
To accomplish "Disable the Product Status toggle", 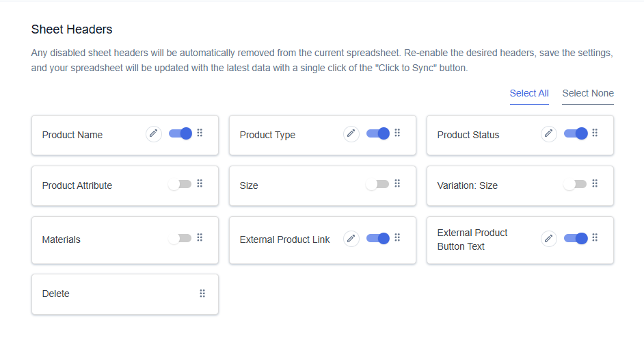I will tap(576, 133).
